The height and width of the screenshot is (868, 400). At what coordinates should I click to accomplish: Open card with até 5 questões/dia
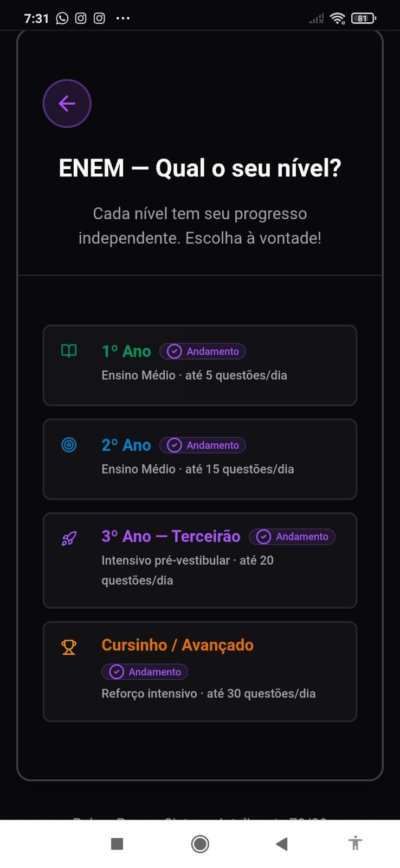tap(200, 365)
